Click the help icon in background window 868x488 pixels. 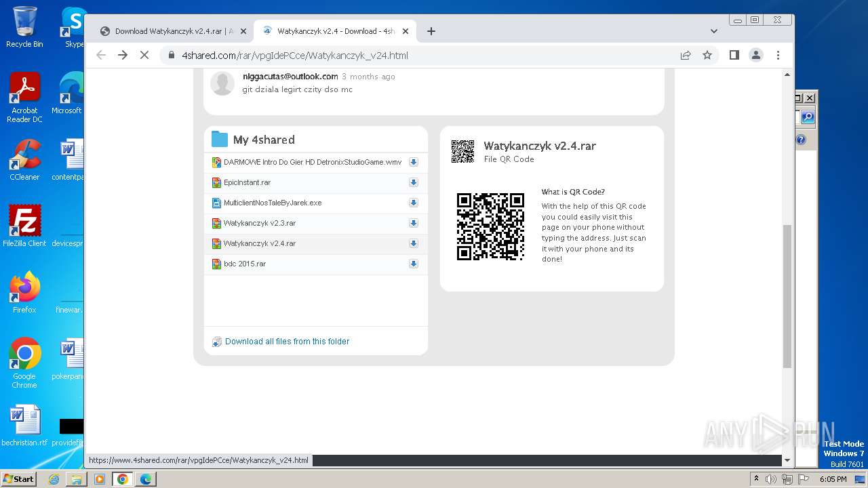pos(801,140)
